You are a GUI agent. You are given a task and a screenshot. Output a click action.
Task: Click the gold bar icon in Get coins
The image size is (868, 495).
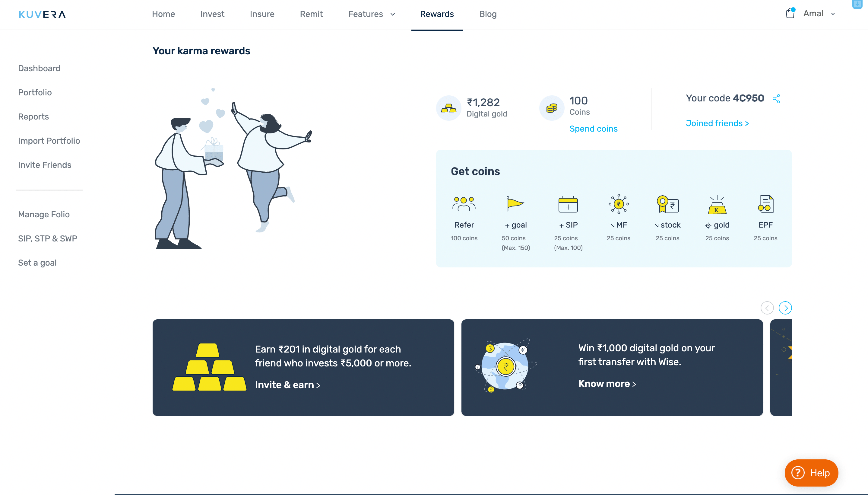(x=717, y=205)
